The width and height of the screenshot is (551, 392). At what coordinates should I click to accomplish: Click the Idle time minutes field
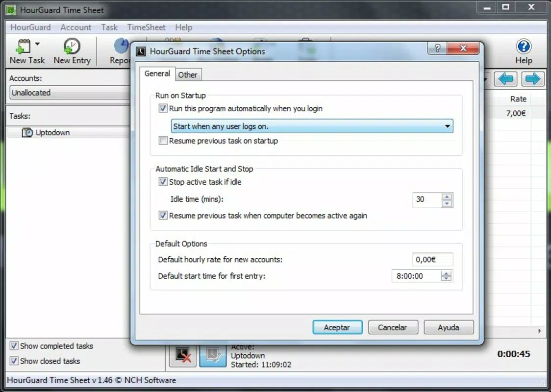(x=427, y=199)
